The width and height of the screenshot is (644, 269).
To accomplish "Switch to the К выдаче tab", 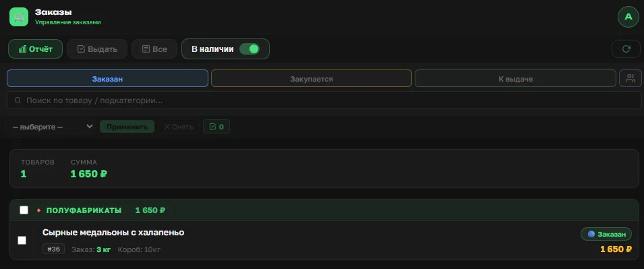I will (515, 78).
